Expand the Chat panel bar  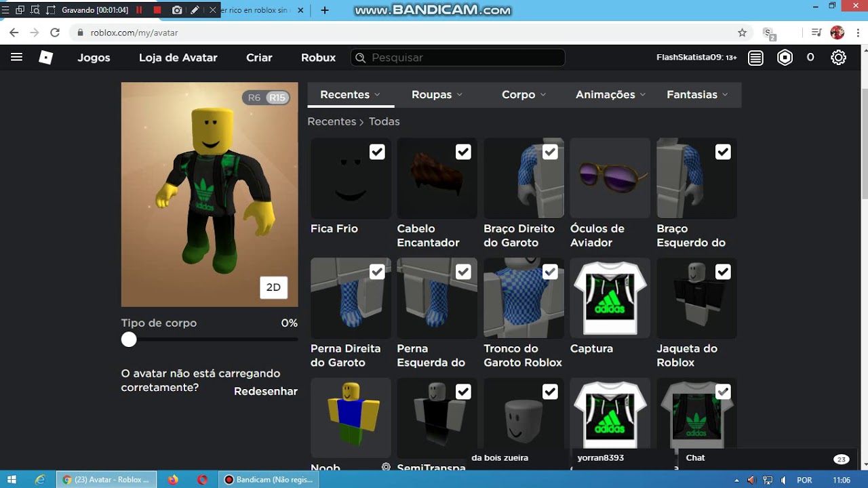766,459
